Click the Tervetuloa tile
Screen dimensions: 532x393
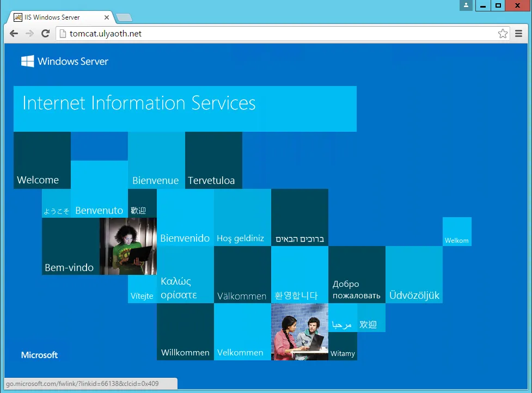[x=213, y=161]
